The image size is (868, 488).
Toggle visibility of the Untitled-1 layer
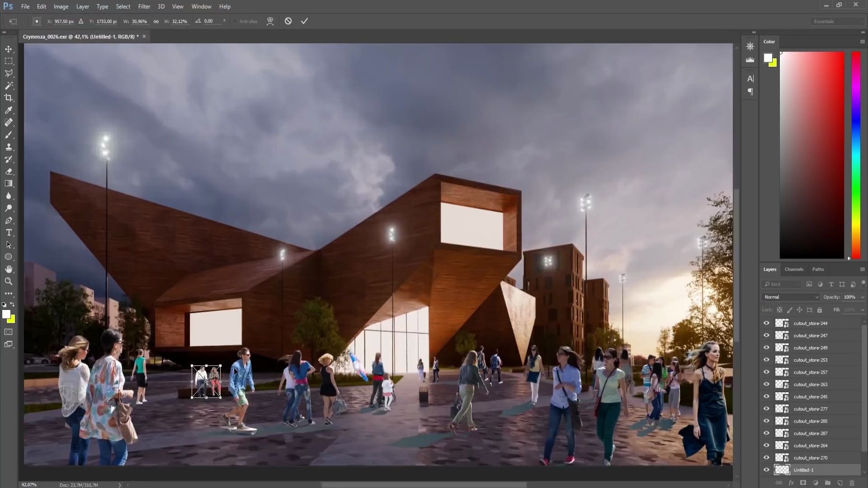(766, 470)
